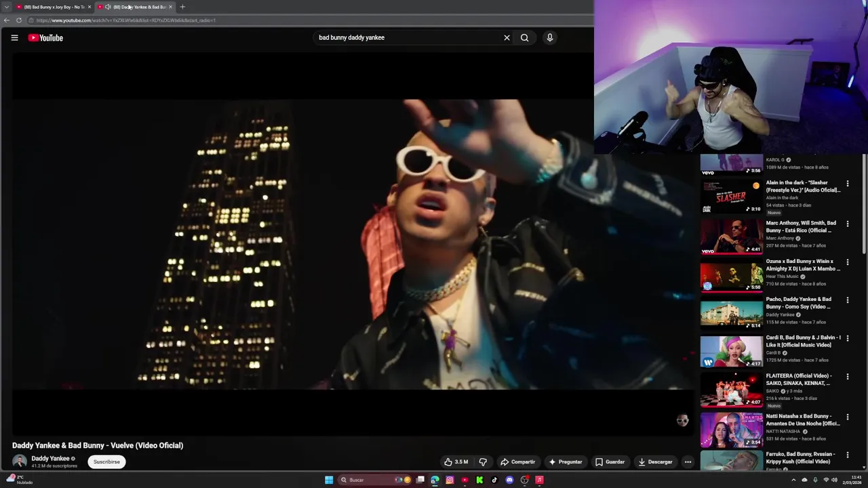Open options for Cardi B I Like It
Image resolution: width=868 pixels, height=488 pixels.
click(x=847, y=338)
